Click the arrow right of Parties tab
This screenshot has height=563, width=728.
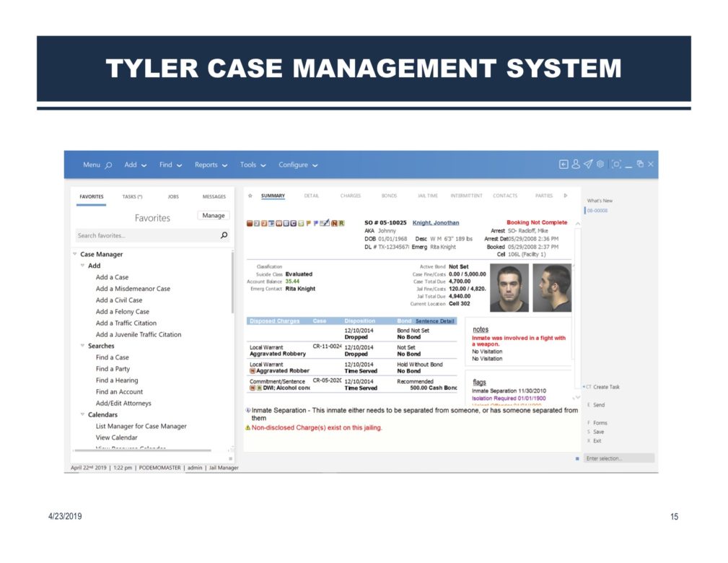[566, 196]
